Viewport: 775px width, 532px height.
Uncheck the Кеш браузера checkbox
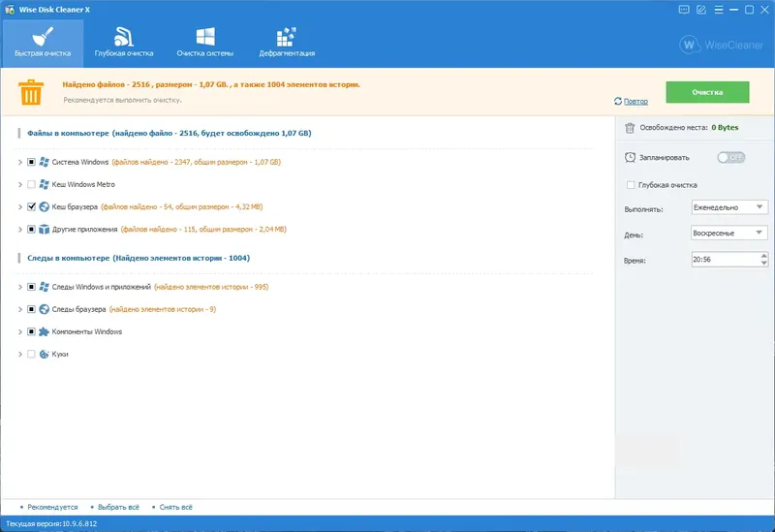31,206
